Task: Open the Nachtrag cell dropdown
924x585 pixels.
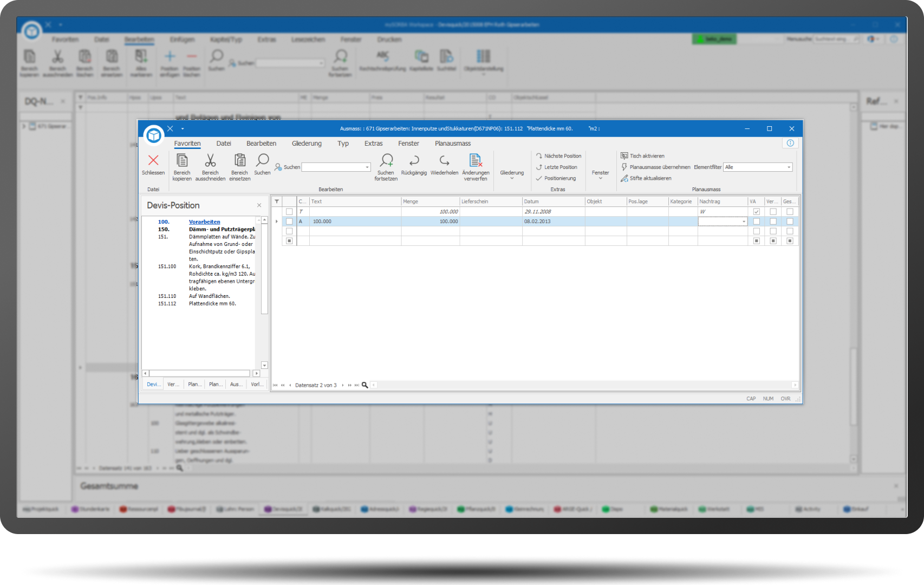Action: click(x=744, y=222)
